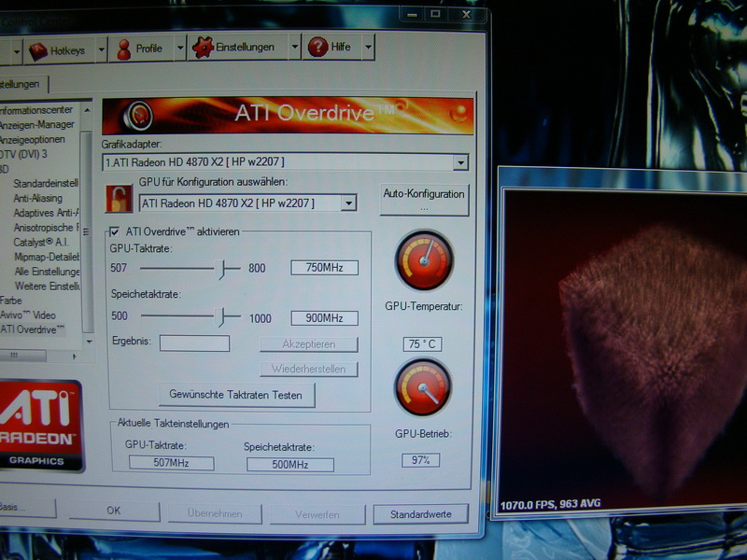The image size is (747, 560).
Task: Select Anzeigeoptionen in the tree
Action: pos(33,139)
